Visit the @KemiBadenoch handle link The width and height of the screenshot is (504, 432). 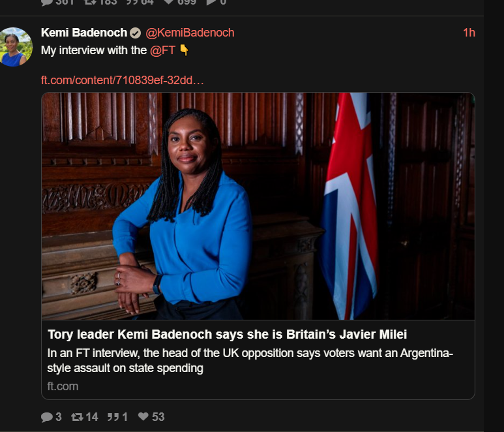tap(190, 33)
